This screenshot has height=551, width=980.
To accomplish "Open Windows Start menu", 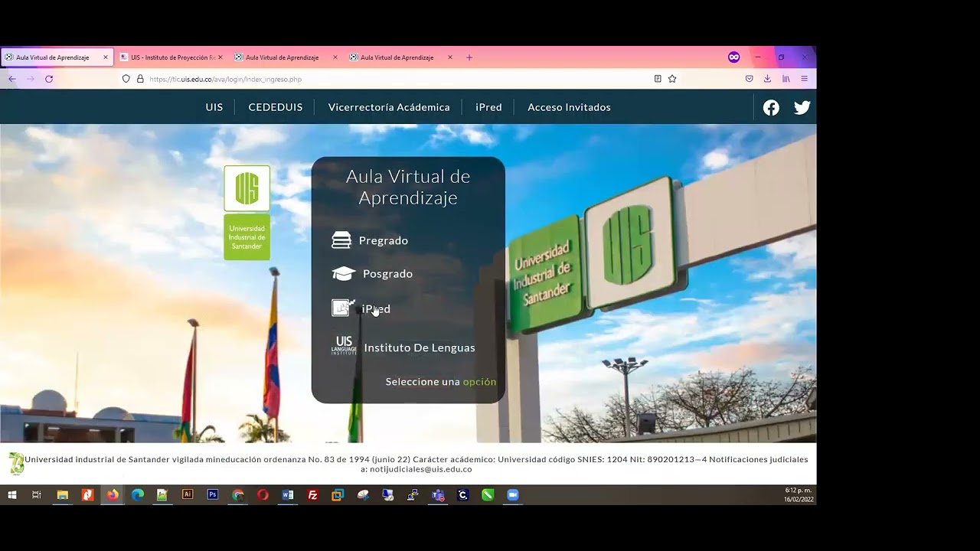I will click(12, 495).
